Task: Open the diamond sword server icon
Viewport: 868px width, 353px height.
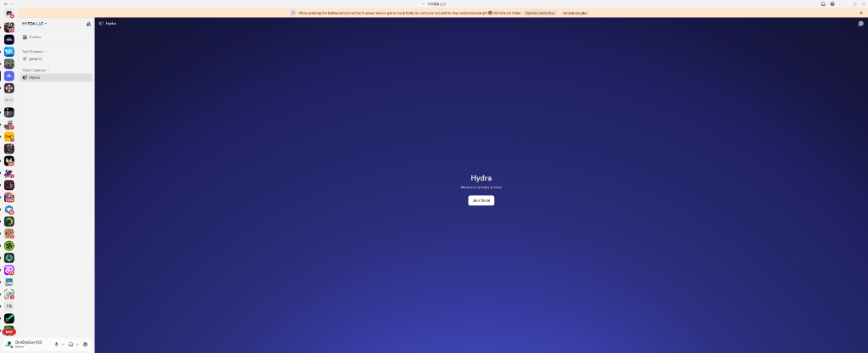Action: 8,318
